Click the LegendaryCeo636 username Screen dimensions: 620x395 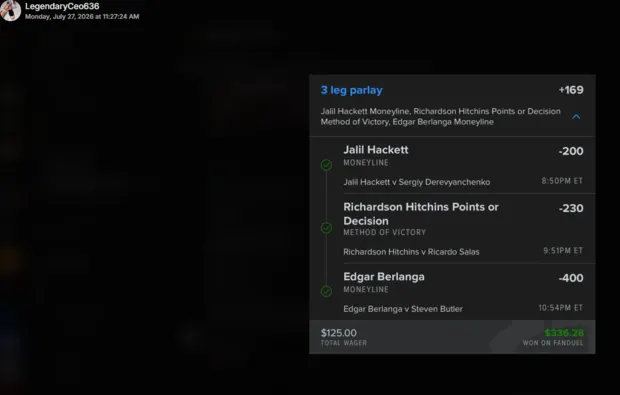tap(62, 6)
